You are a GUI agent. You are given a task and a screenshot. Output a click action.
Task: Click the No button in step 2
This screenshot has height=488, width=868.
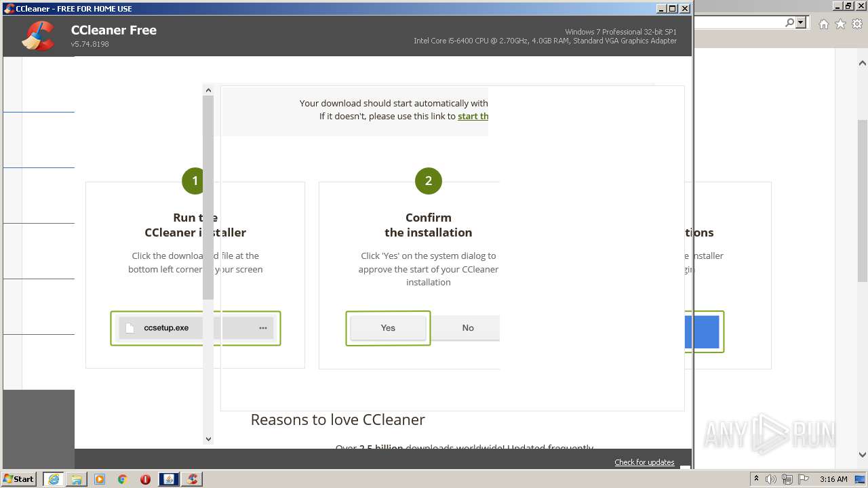(x=467, y=328)
